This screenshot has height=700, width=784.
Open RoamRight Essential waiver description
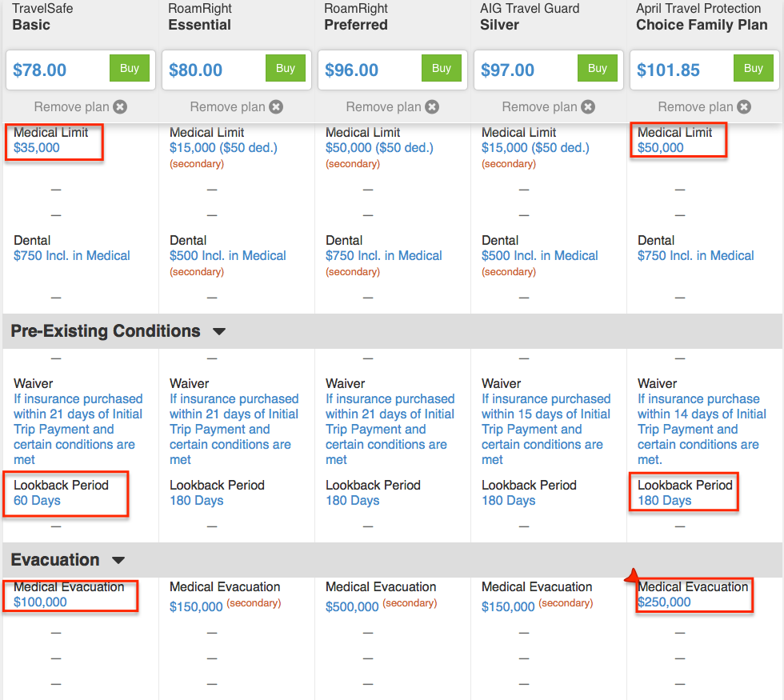tap(234, 429)
